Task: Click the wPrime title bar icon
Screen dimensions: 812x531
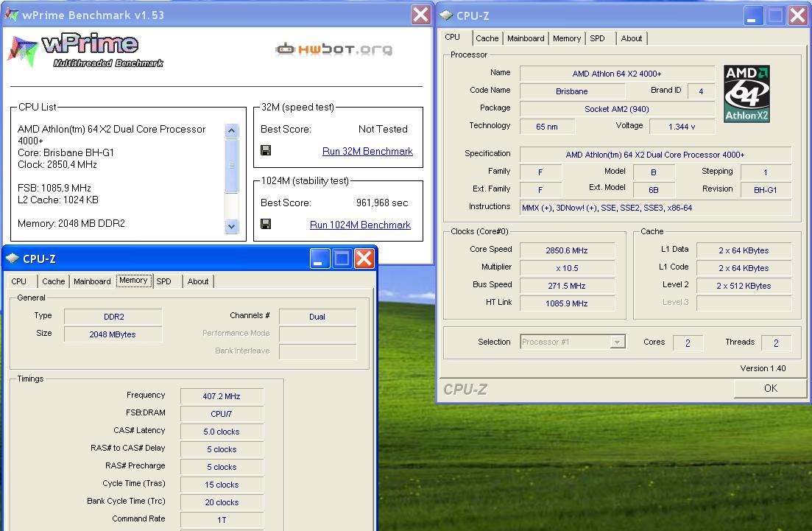Action: coord(11,15)
